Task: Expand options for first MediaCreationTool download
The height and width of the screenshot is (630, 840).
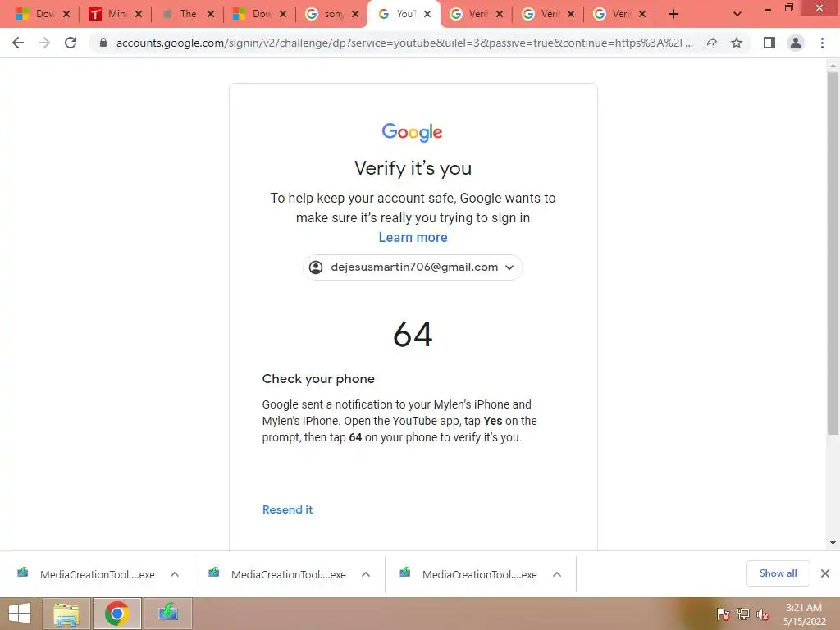Action: coord(175,574)
